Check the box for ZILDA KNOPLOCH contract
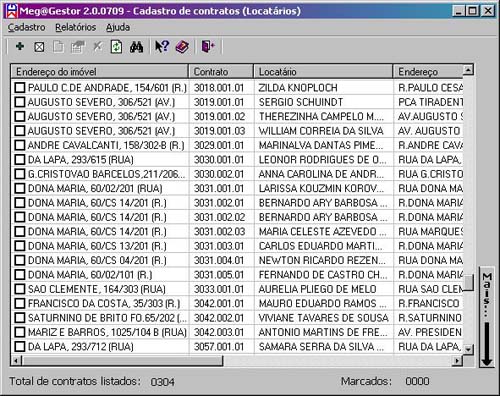Image resolution: width=500 pixels, height=396 pixels. coord(20,88)
